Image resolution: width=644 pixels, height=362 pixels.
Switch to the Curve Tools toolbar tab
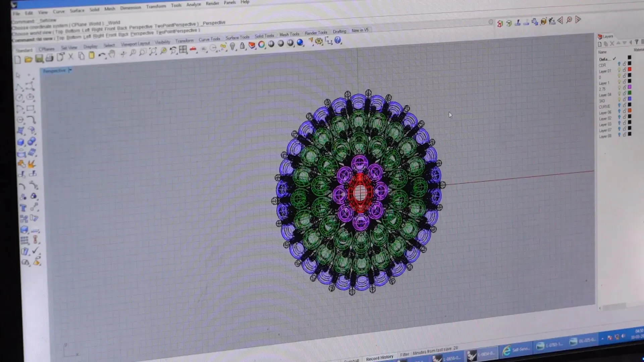coord(209,39)
